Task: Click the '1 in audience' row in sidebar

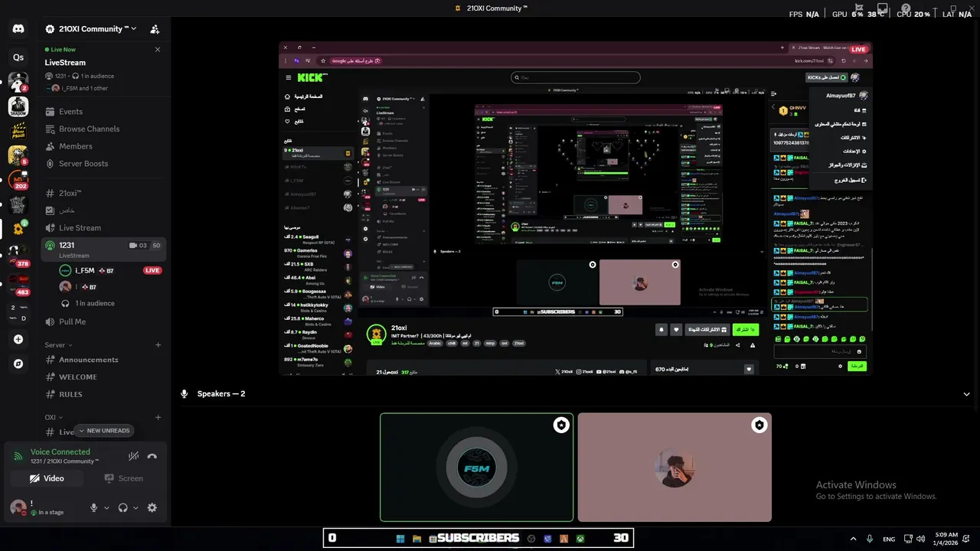Action: tap(111, 304)
